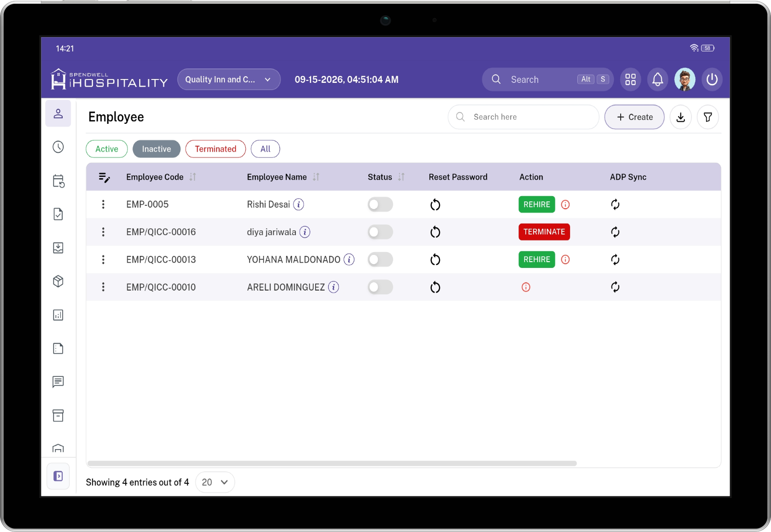
Task: Open the calendar refresh icon in sidebar
Action: pos(58,181)
